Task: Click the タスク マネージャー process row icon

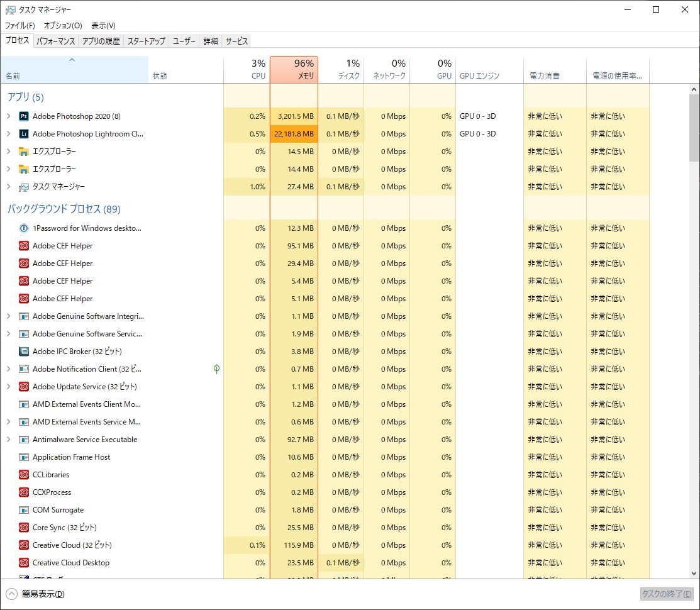Action: (x=24, y=187)
